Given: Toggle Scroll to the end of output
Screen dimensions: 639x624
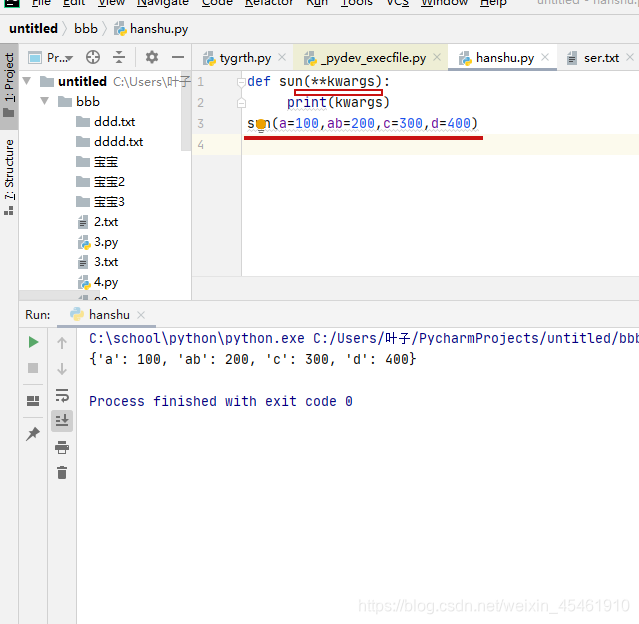Looking at the screenshot, I should click(62, 420).
